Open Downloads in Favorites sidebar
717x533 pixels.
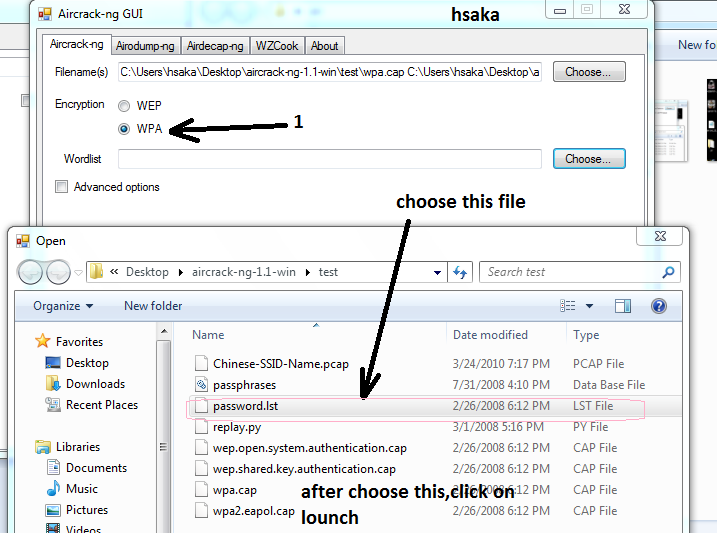pyautogui.click(x=95, y=384)
